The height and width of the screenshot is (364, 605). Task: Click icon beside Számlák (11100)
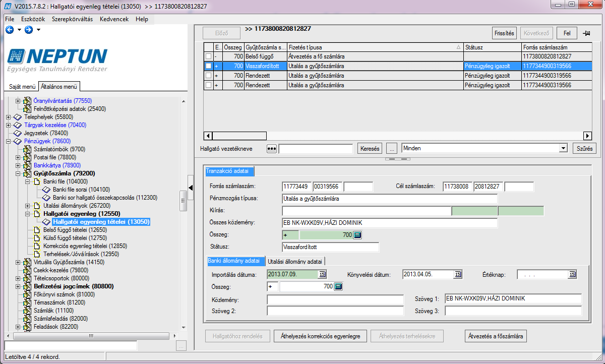(x=27, y=311)
